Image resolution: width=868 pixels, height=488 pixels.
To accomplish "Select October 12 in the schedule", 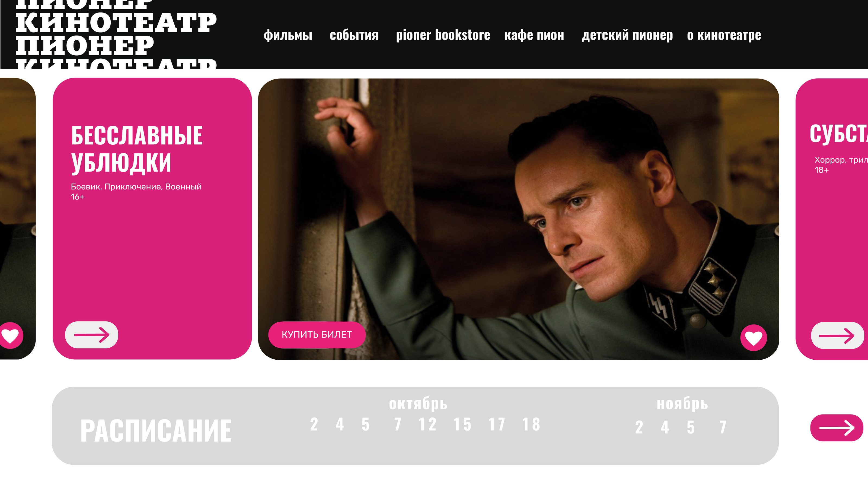I will coord(427,424).
